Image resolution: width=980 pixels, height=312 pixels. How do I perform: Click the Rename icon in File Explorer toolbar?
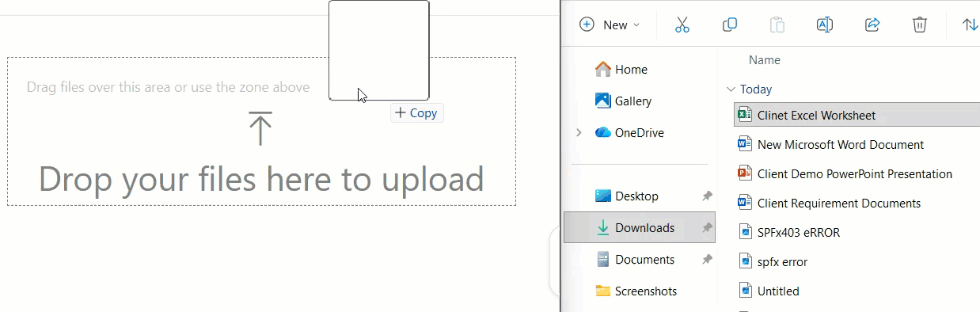(825, 25)
